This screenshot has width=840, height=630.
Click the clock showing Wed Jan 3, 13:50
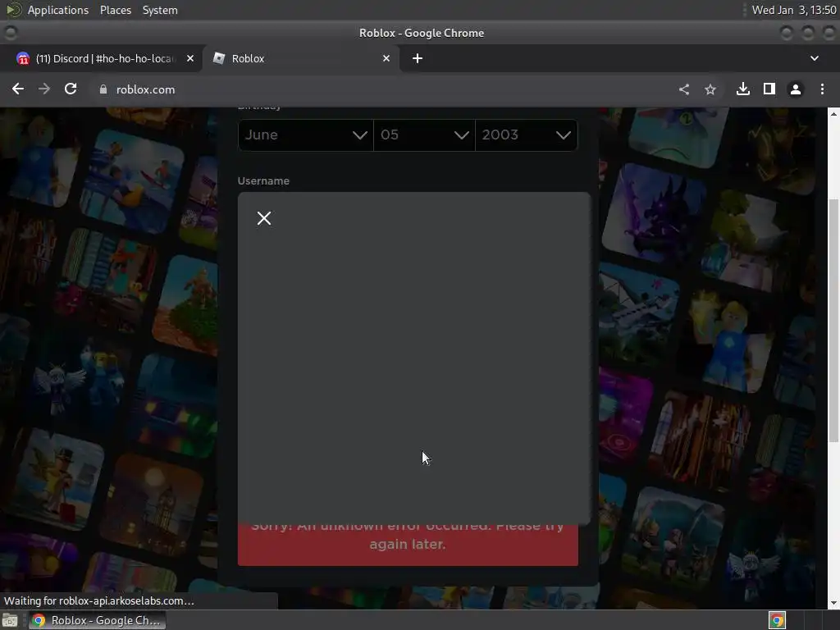point(794,10)
